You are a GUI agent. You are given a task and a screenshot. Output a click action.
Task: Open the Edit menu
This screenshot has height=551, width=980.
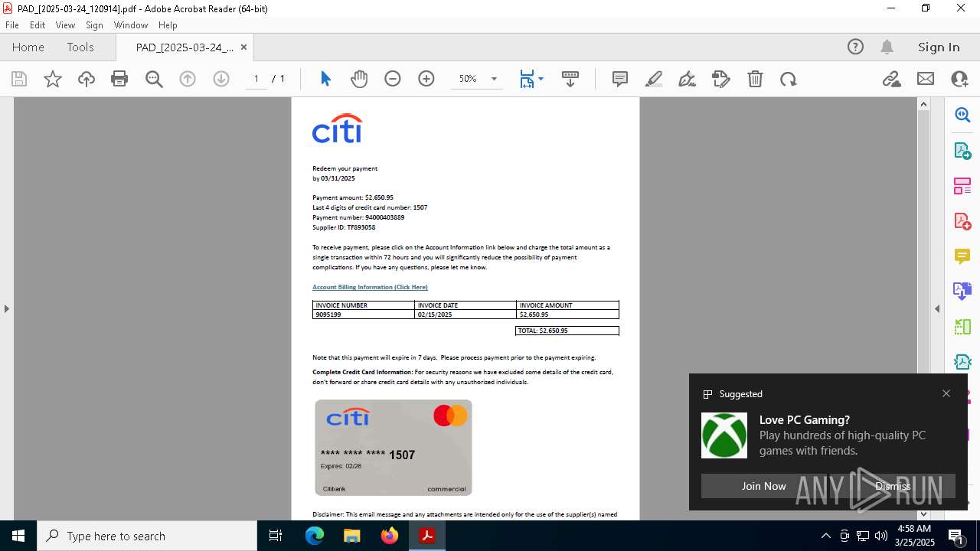(x=38, y=24)
